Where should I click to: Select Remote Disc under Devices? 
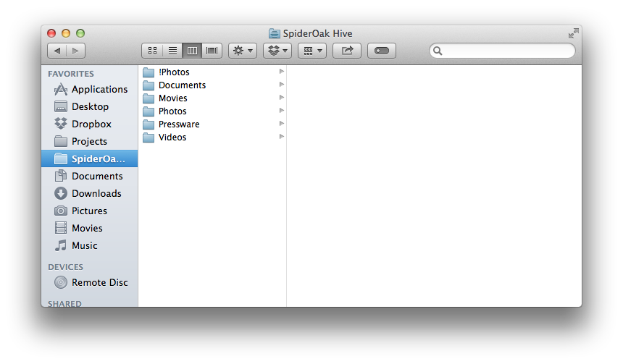(x=90, y=283)
